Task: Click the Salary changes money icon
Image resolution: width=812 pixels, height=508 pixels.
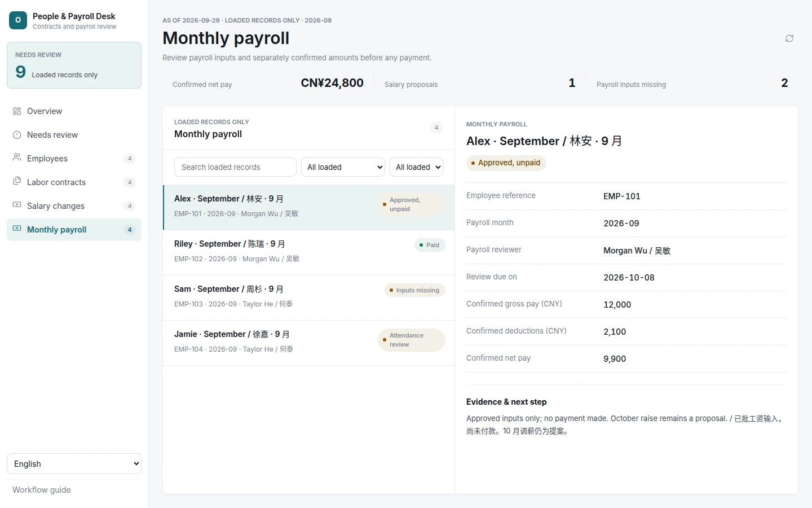Action: point(17,205)
